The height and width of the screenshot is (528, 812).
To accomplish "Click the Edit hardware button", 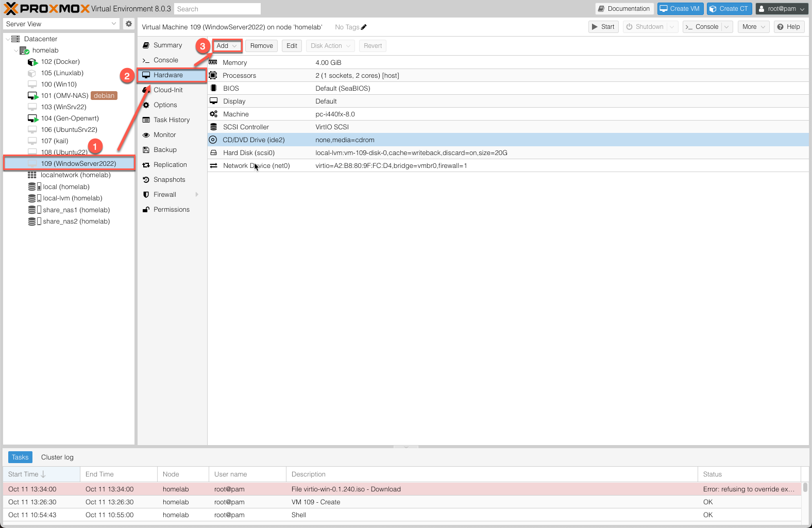I will [x=292, y=46].
